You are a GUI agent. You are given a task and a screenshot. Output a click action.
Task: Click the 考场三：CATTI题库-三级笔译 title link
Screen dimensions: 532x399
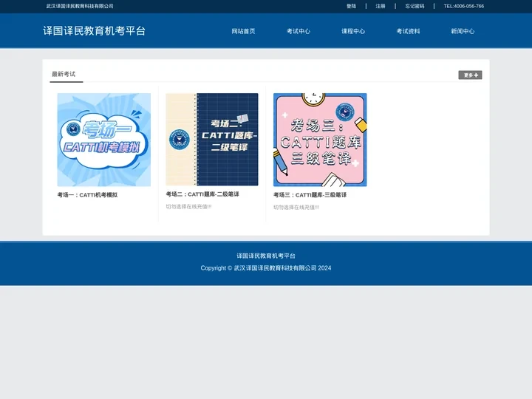coord(310,195)
